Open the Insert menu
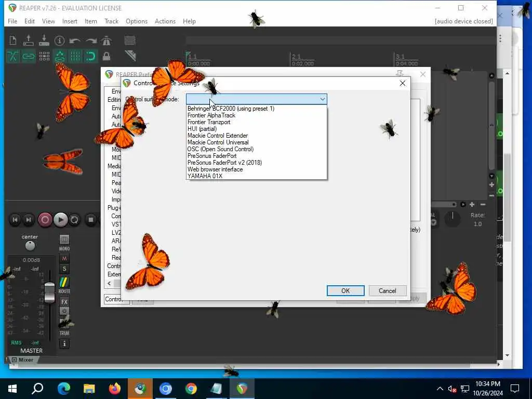This screenshot has height=399, width=532. coord(70,21)
